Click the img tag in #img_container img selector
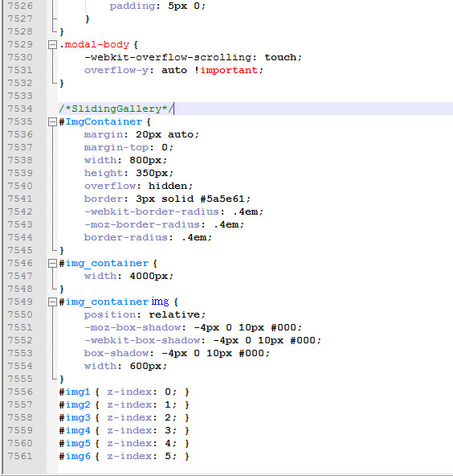This screenshot has height=476, width=453. click(160, 302)
